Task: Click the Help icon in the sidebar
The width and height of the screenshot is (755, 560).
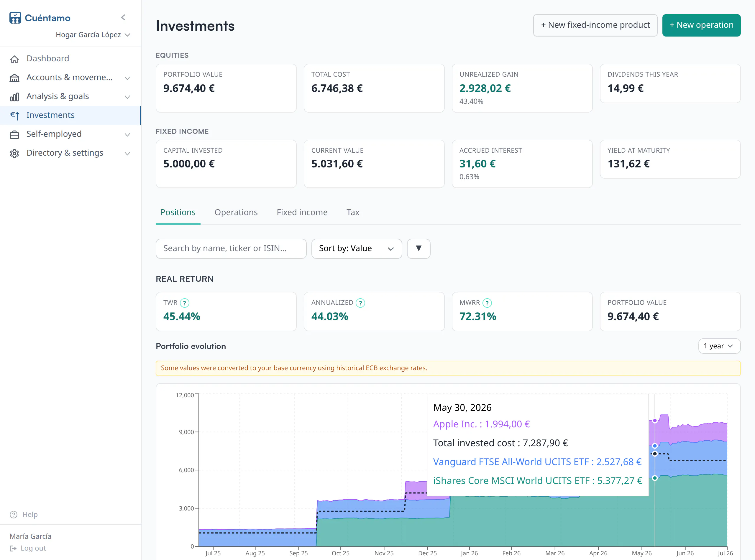Action: click(x=14, y=515)
